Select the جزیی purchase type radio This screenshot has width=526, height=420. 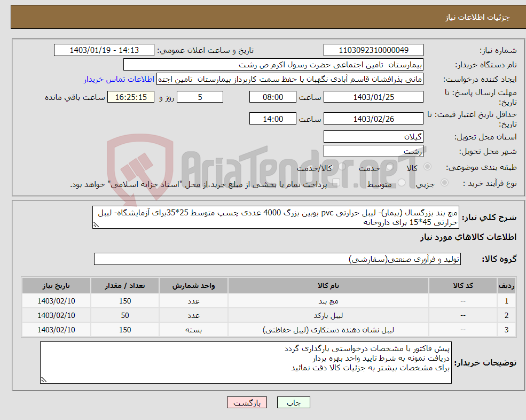(x=444, y=182)
